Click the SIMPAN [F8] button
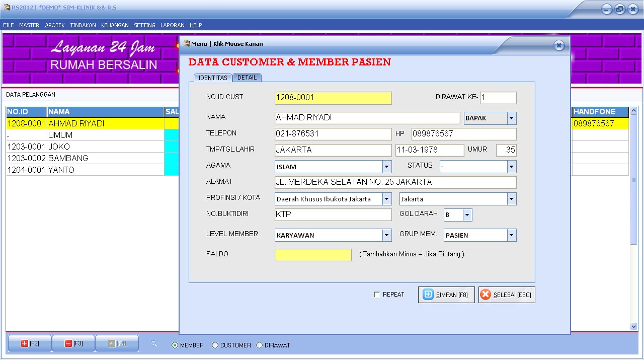Image resolution: width=644 pixels, height=360 pixels. [x=448, y=295]
